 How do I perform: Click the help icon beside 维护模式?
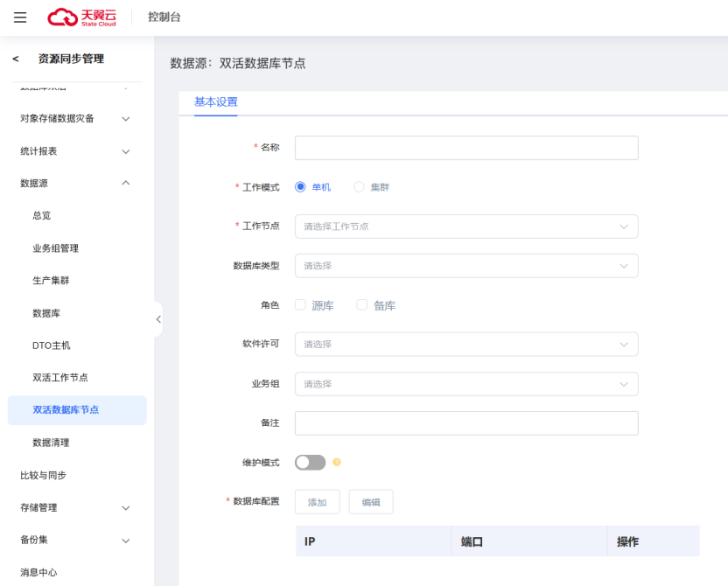tap(337, 463)
